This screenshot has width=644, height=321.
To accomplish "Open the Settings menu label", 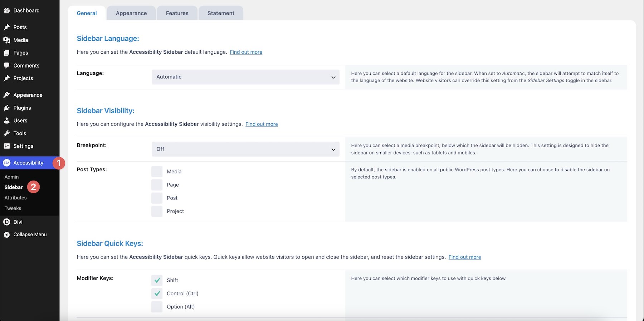I will [23, 146].
